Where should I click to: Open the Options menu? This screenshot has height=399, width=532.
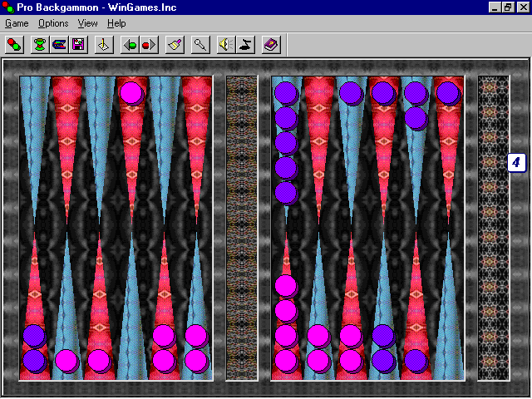click(x=53, y=23)
